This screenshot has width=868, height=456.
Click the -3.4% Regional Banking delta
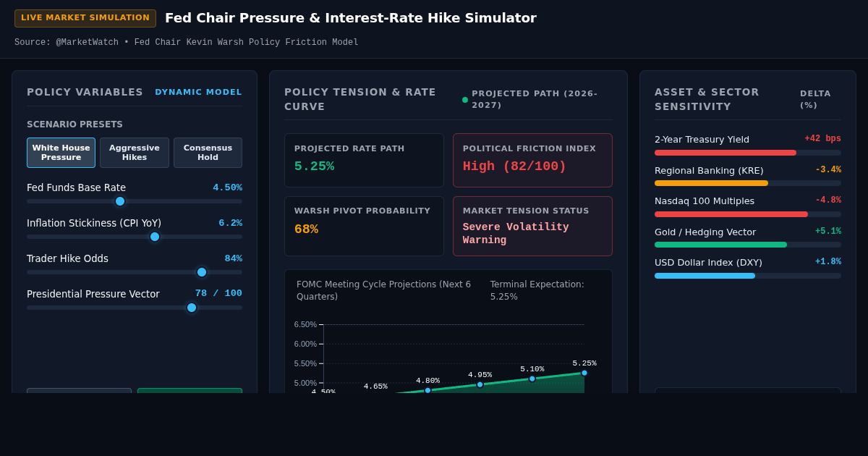click(828, 170)
